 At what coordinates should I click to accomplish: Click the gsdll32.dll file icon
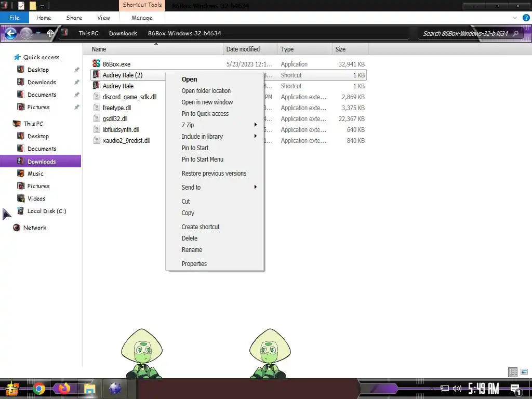coord(96,118)
